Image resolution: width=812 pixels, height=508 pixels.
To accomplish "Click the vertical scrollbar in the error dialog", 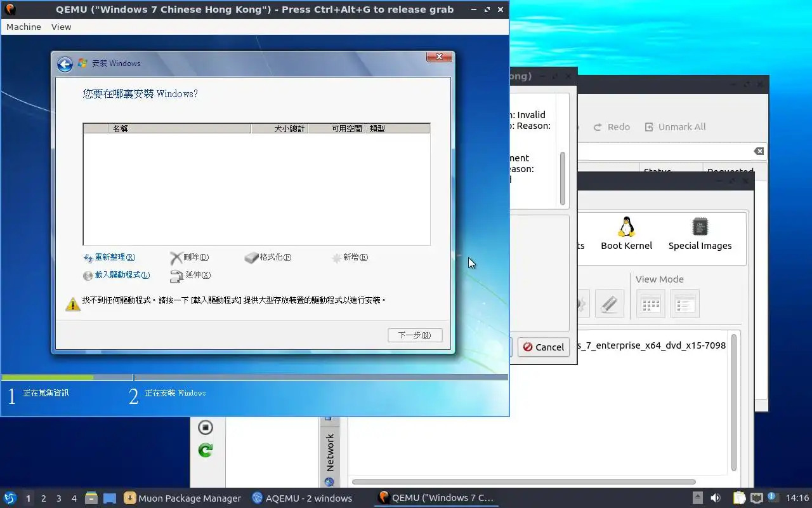I will (563, 178).
